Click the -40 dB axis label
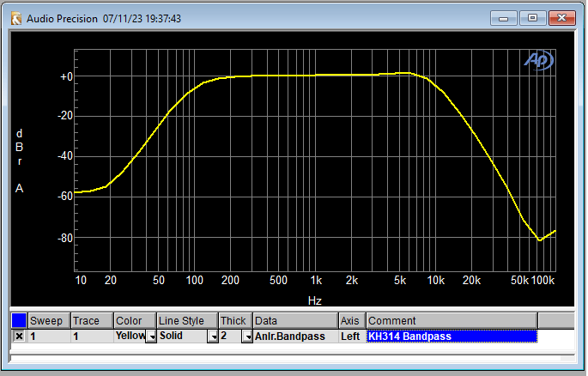588x376 pixels. [65, 156]
